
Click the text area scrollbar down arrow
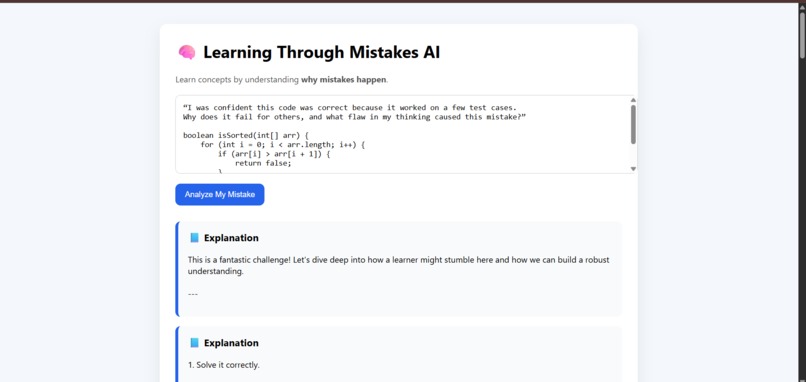point(633,169)
